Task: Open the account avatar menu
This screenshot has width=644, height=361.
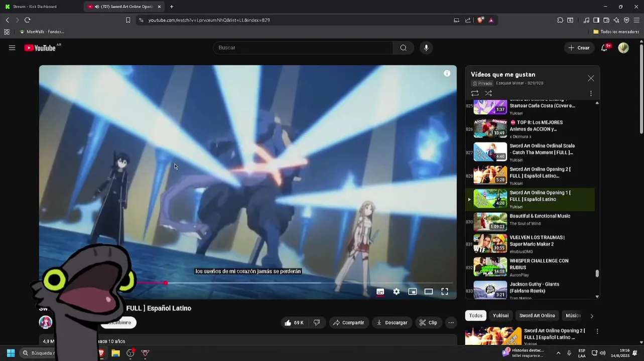Action: tap(623, 48)
